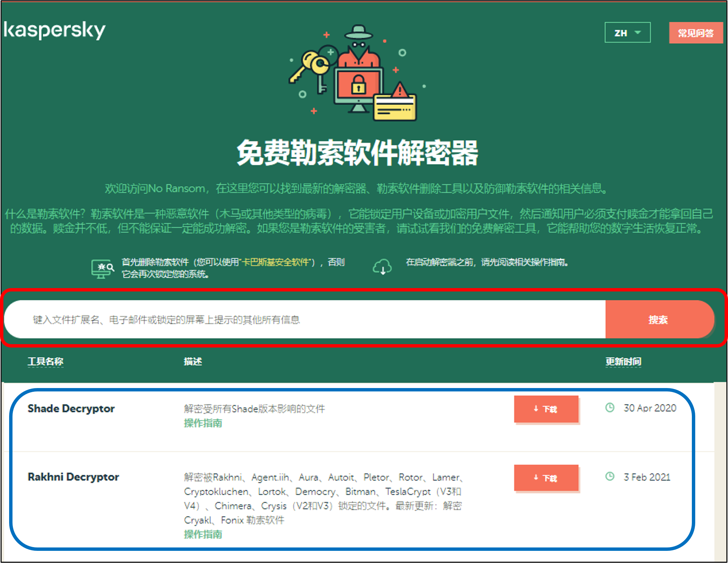This screenshot has width=728, height=563.
Task: Click clock icon beside 30 Apr 2020
Action: 610,408
